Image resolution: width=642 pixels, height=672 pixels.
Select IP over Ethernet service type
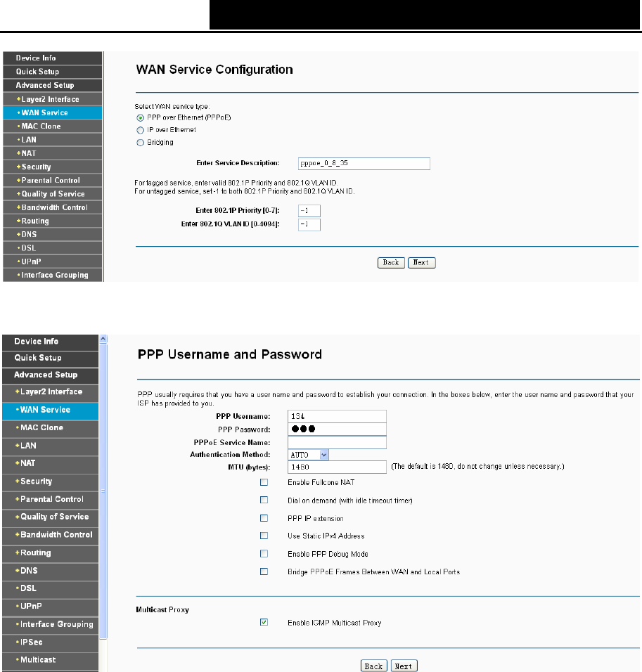pyautogui.click(x=140, y=130)
